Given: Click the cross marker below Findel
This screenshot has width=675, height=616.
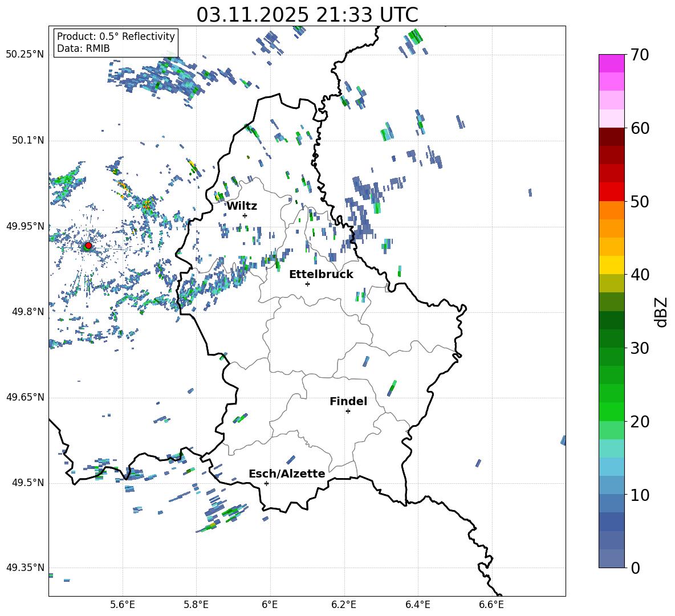Looking at the screenshot, I should (348, 411).
